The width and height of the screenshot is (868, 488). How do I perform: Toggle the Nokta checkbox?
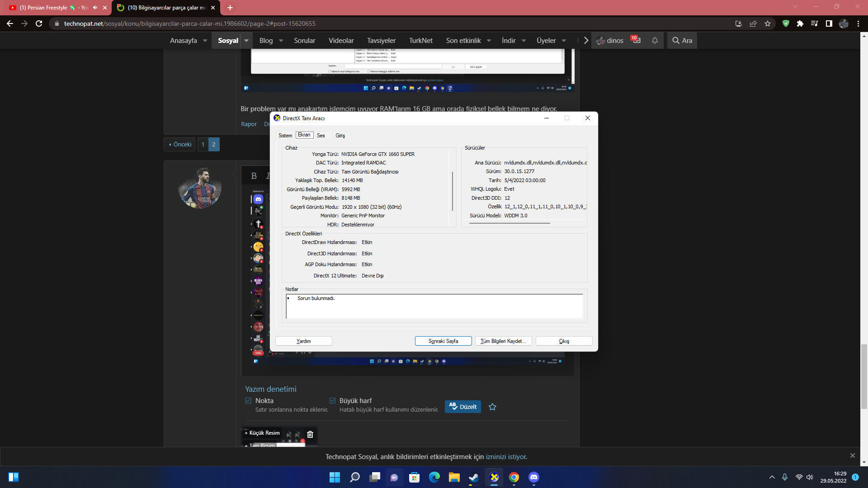click(248, 401)
